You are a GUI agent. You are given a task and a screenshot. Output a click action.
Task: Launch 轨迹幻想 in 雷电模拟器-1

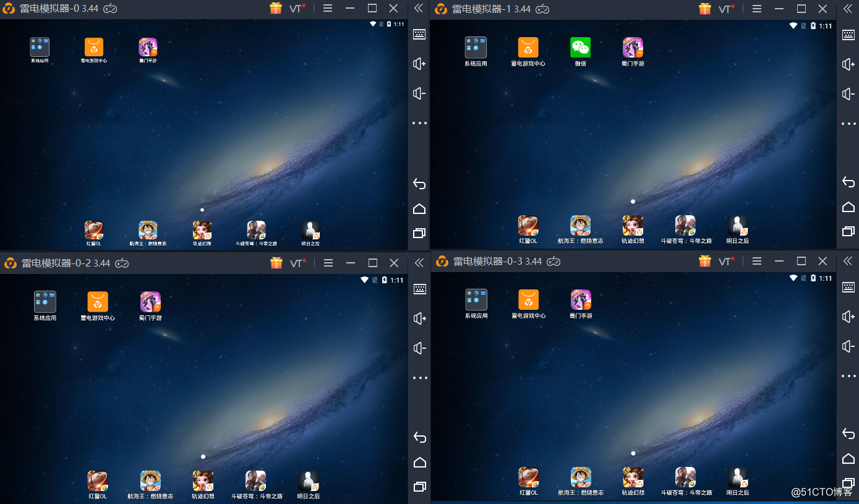pyautogui.click(x=633, y=226)
